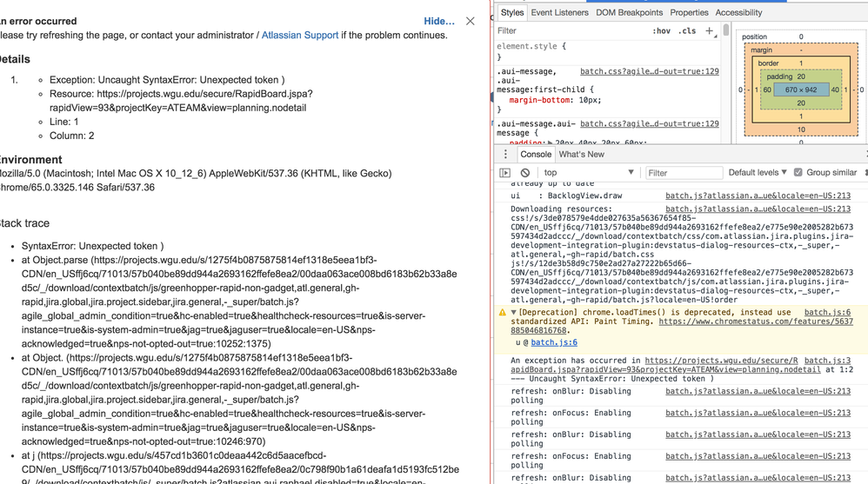Focus the console Filter field
Viewport: 868px width, 484px height.
(684, 173)
